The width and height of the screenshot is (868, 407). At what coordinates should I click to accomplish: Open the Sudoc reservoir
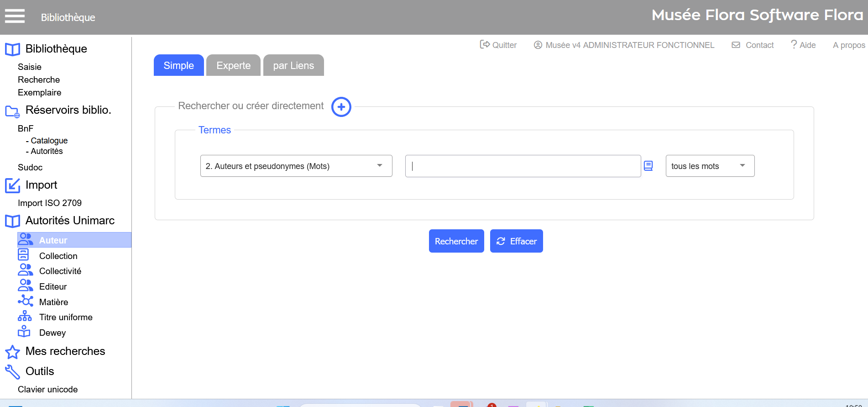[30, 167]
